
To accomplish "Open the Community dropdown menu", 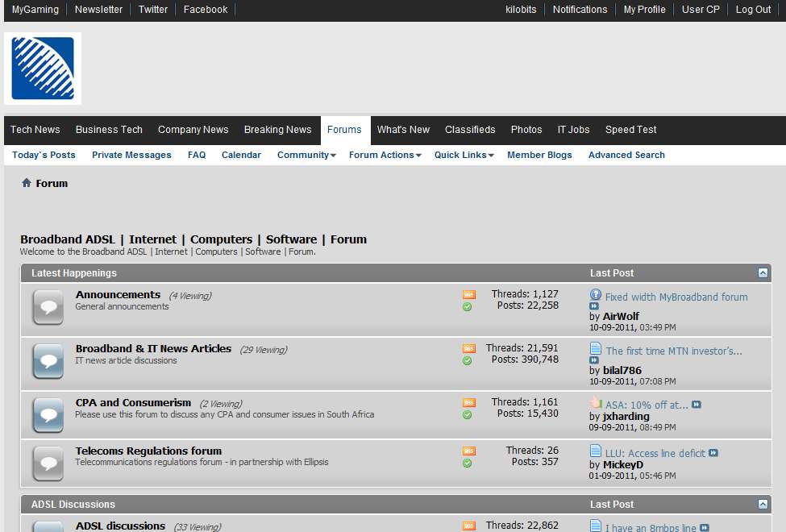I will pos(306,155).
